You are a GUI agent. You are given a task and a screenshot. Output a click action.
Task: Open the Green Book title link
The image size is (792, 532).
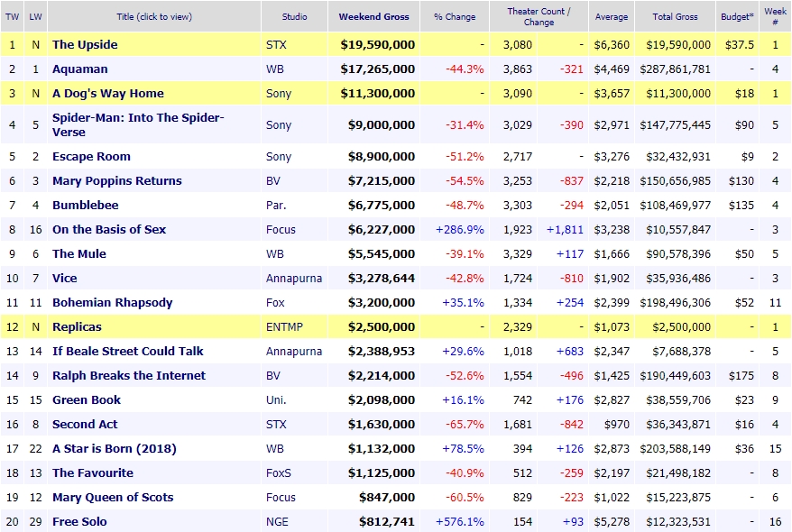[x=87, y=399]
